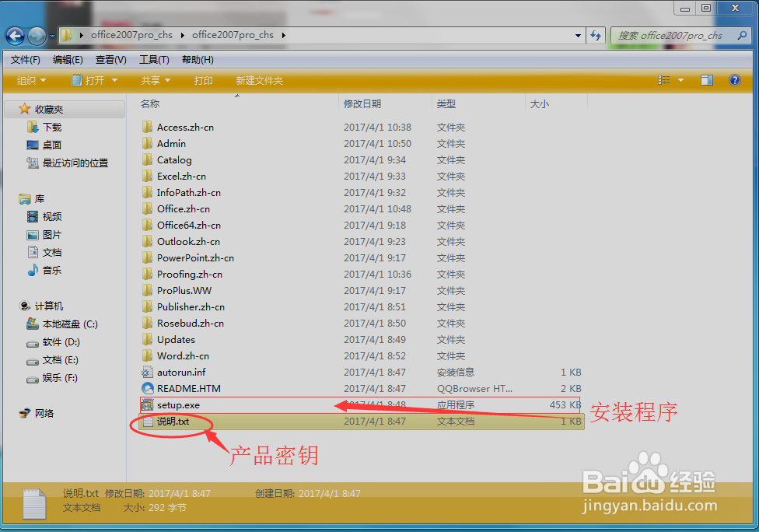This screenshot has width=759, height=532.
Task: Sort by the 修改日期 column header
Action: click(x=362, y=103)
